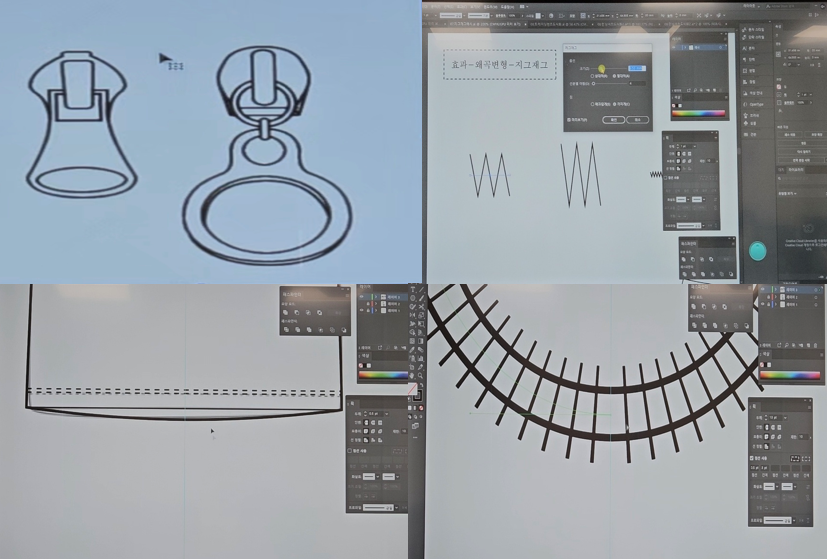Select the Hand tool in the toolbar
This screenshot has height=559, width=827.
coord(413,376)
